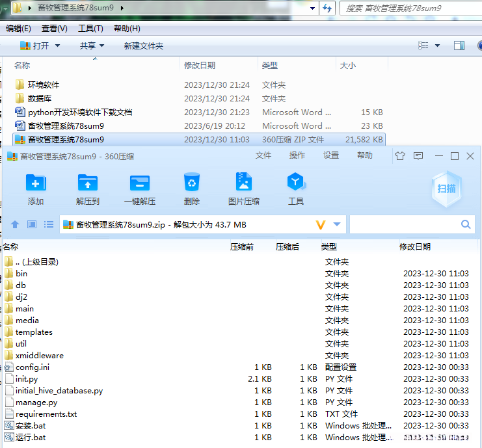Expand the Explorer address bar history dropdown
The width and height of the screenshot is (482, 448).
coord(313,8)
